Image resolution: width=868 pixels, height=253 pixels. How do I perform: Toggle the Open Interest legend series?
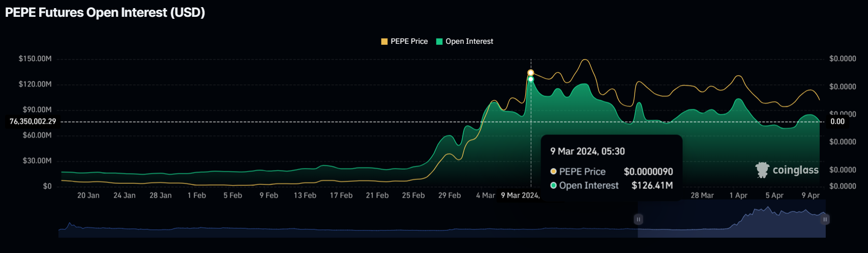coord(465,41)
